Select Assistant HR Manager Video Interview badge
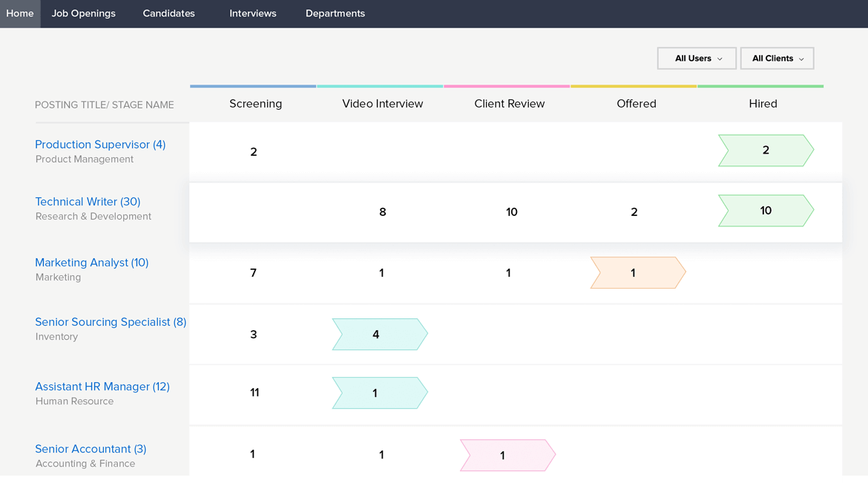 tap(380, 392)
